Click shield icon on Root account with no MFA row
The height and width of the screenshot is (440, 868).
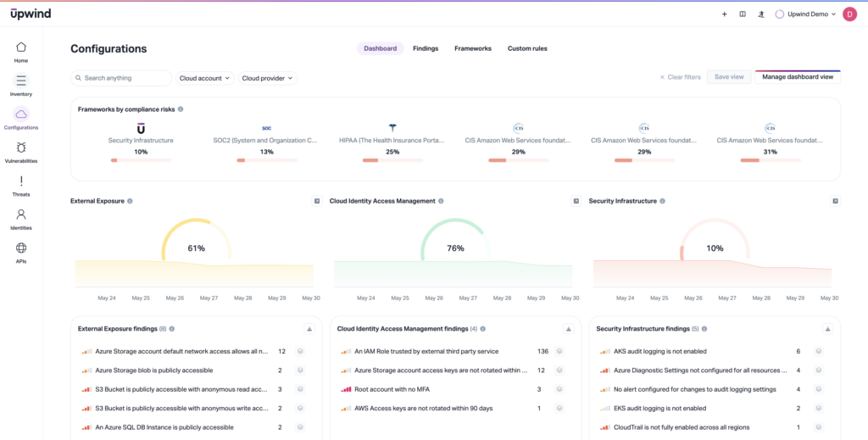click(x=559, y=390)
